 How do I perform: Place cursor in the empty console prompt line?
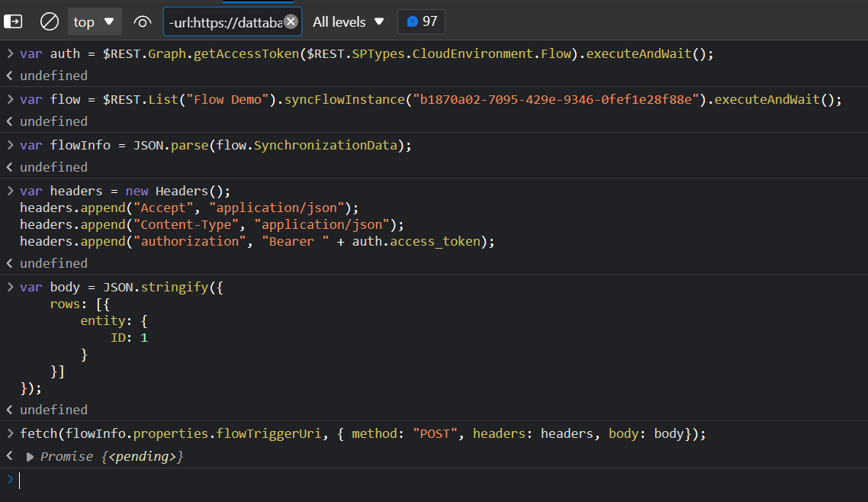(x=434, y=481)
